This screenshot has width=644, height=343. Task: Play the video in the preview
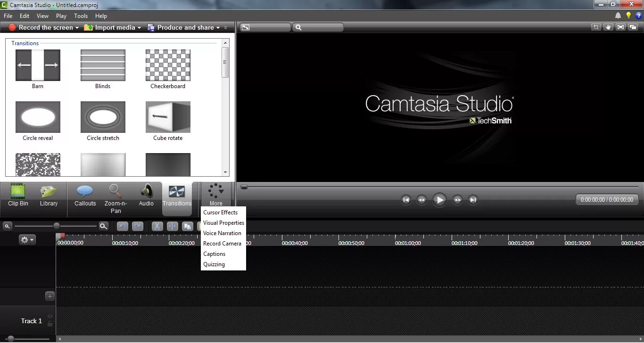coord(439,200)
